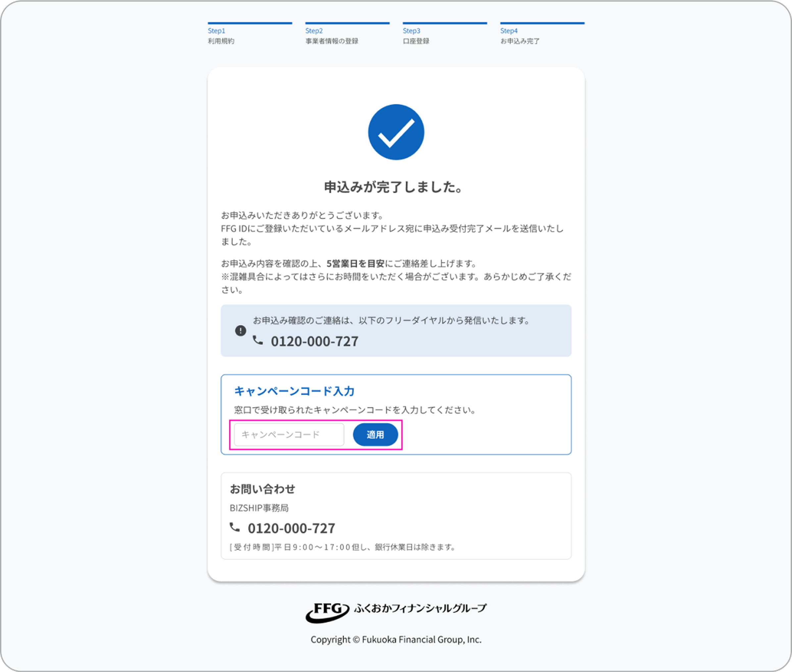Click the 適用 button
This screenshot has width=792, height=672.
point(375,435)
